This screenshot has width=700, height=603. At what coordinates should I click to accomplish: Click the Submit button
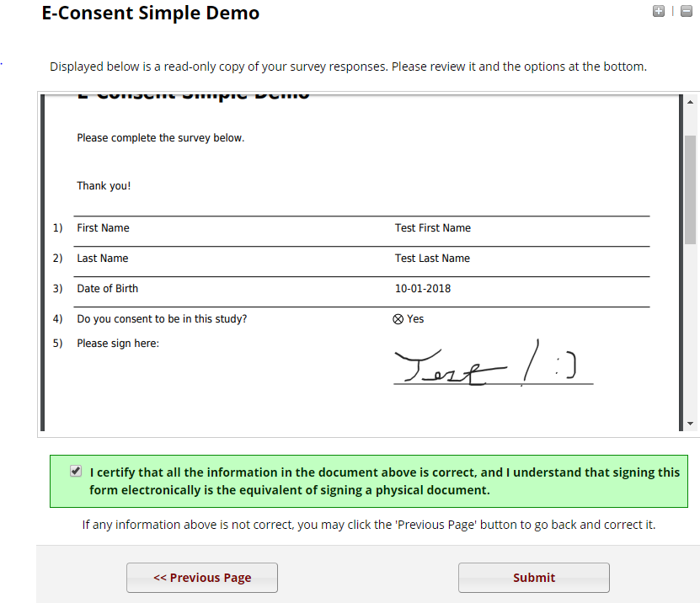coord(533,578)
